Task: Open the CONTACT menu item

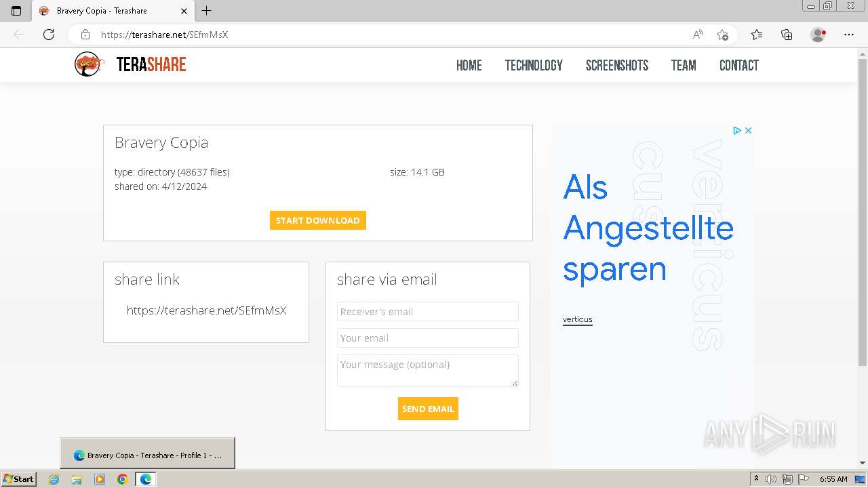Action: pos(739,65)
